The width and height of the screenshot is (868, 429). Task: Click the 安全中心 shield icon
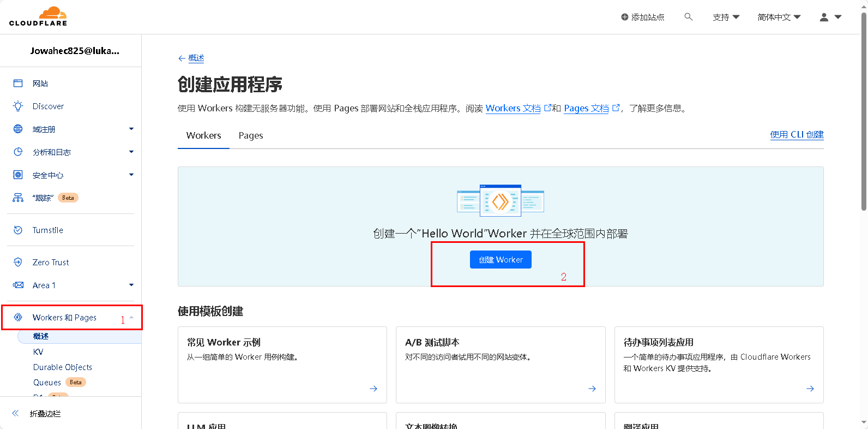[x=18, y=175]
